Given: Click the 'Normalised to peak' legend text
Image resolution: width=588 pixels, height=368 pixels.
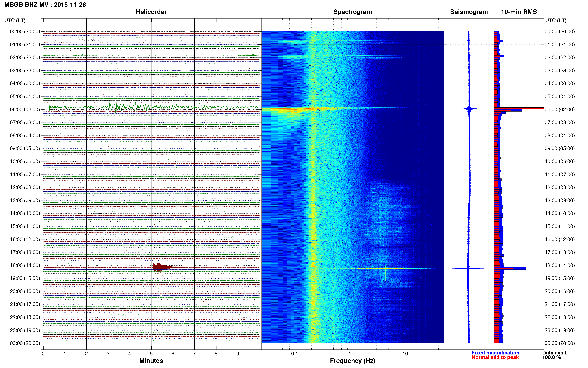Looking at the screenshot, I should coord(495,357).
